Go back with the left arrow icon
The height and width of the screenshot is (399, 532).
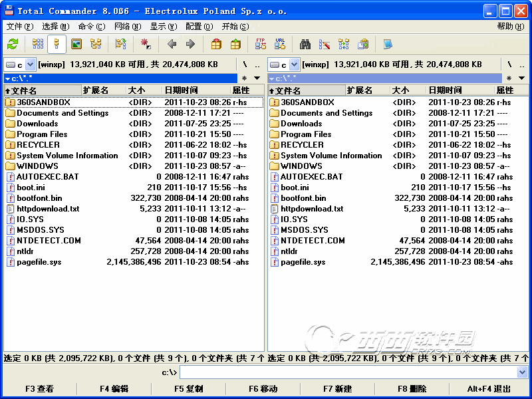tap(172, 44)
